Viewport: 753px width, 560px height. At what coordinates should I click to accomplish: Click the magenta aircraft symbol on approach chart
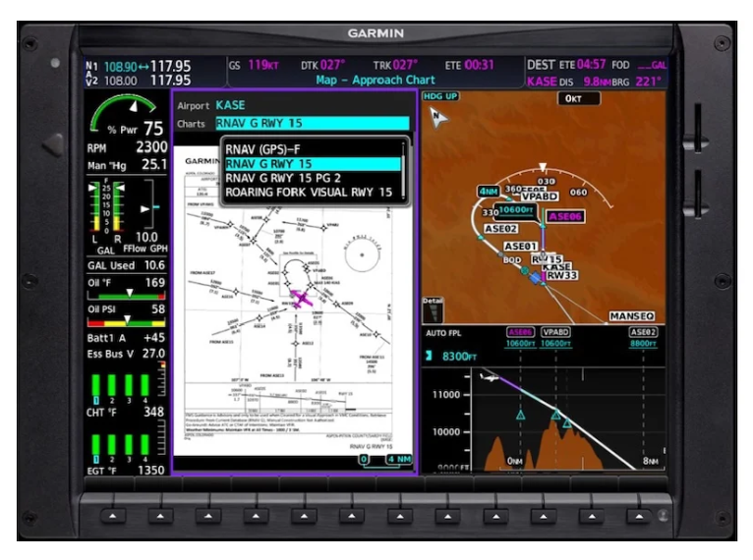pos(301,299)
